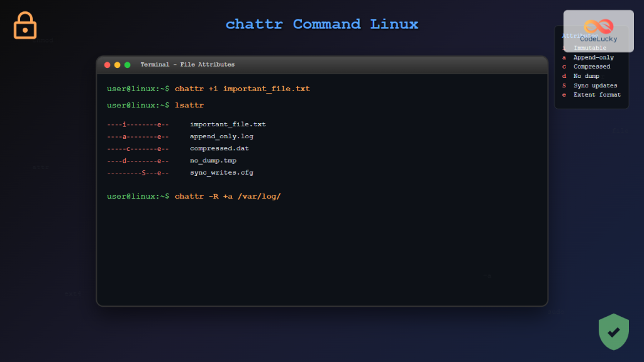The image size is (644, 362).
Task: Click the lsattr command text
Action: 189,105
